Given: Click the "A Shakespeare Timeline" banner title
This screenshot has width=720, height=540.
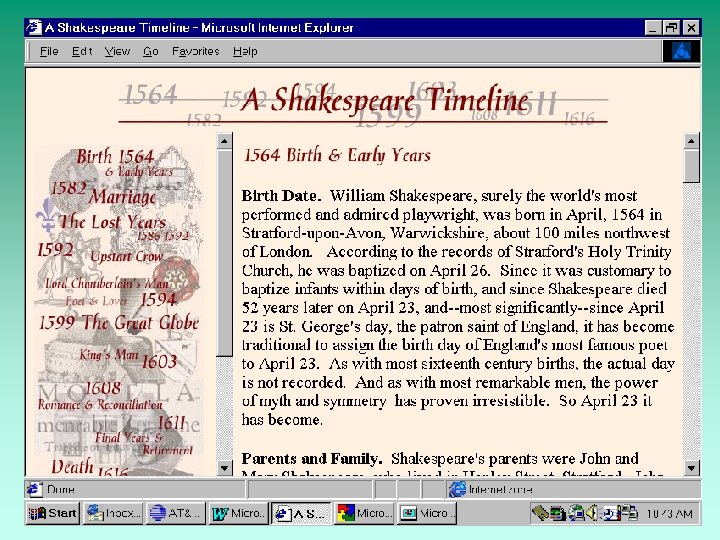Looking at the screenshot, I should (x=385, y=100).
